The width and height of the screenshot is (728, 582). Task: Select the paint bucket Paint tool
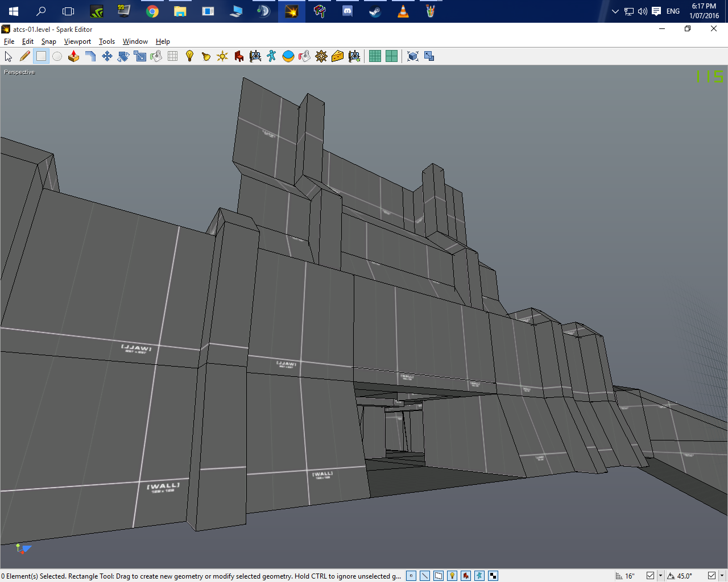(x=156, y=56)
